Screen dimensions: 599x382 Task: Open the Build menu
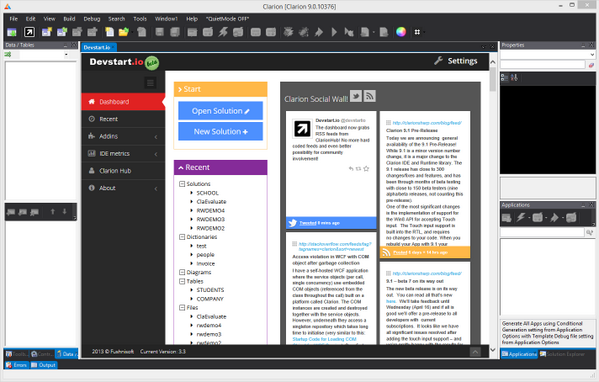coord(69,18)
